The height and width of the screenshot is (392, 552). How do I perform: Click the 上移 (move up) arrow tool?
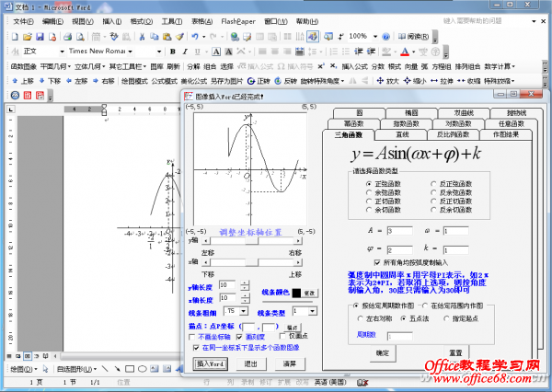(x=22, y=81)
